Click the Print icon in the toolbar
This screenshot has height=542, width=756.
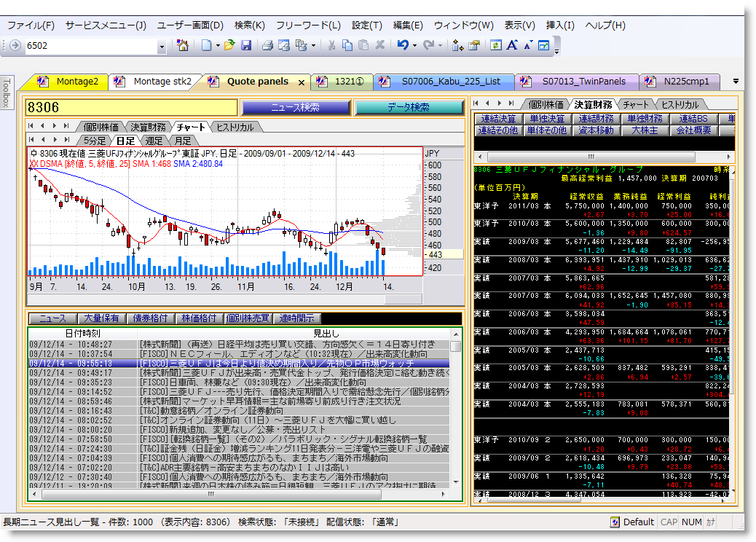point(267,45)
